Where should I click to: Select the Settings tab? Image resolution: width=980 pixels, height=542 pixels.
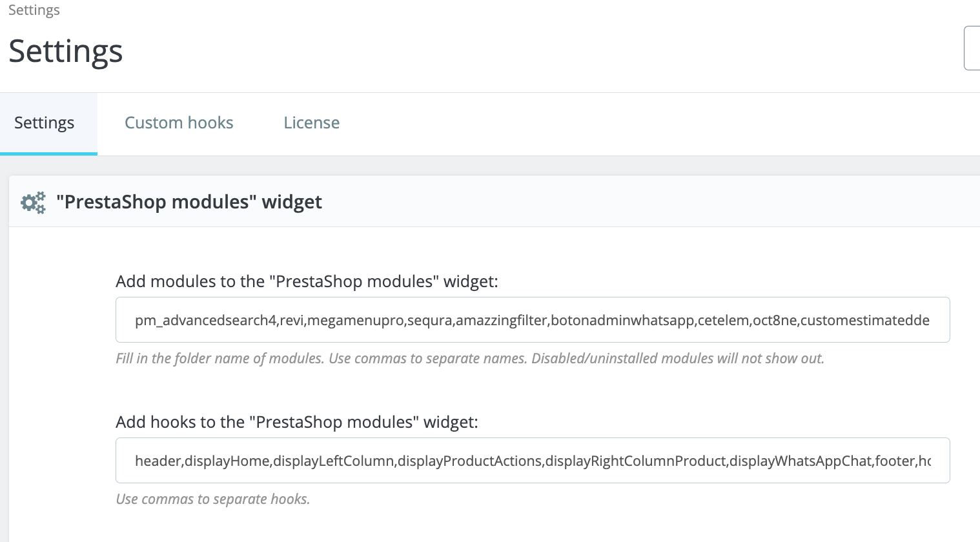tap(45, 123)
